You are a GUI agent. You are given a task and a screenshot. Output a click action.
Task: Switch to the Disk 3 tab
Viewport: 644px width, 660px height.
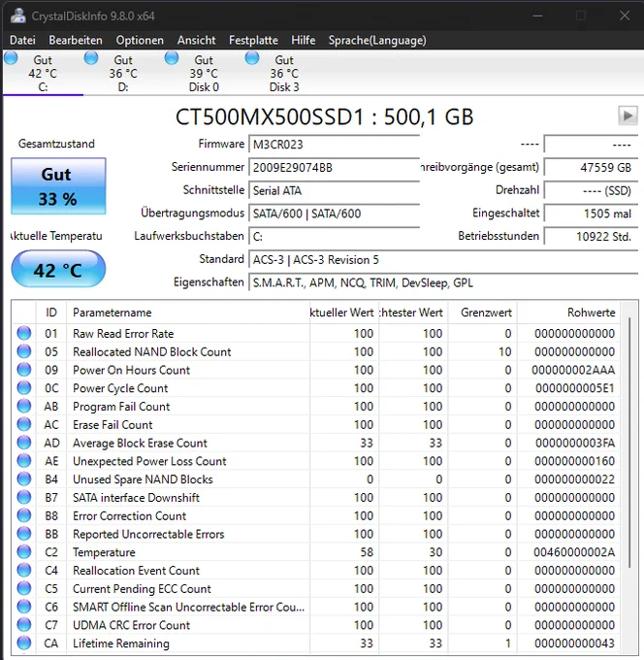[284, 73]
